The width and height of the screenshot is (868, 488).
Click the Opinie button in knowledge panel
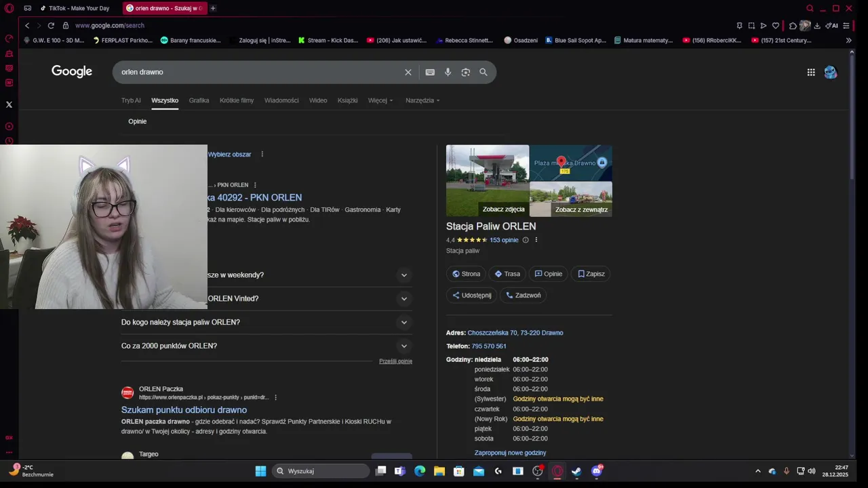click(x=548, y=274)
